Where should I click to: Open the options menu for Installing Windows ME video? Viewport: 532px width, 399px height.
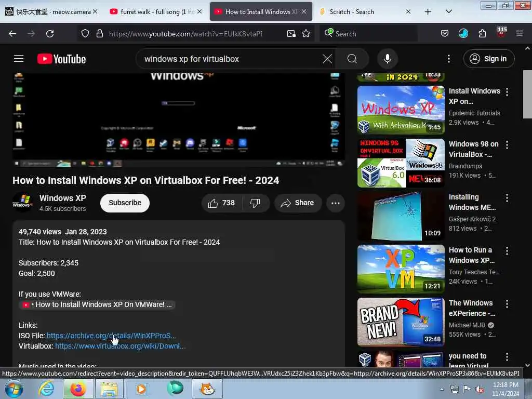[x=507, y=198]
